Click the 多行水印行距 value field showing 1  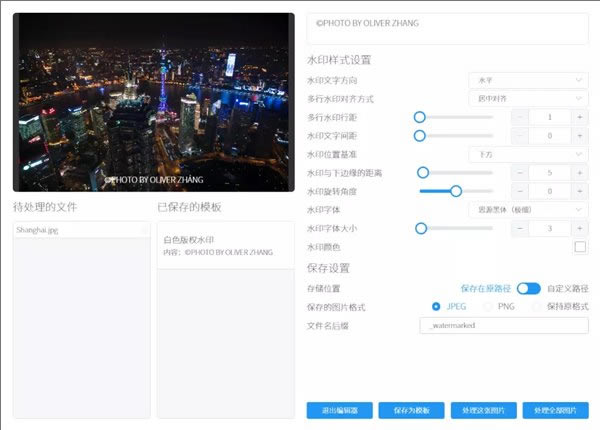[x=550, y=117]
